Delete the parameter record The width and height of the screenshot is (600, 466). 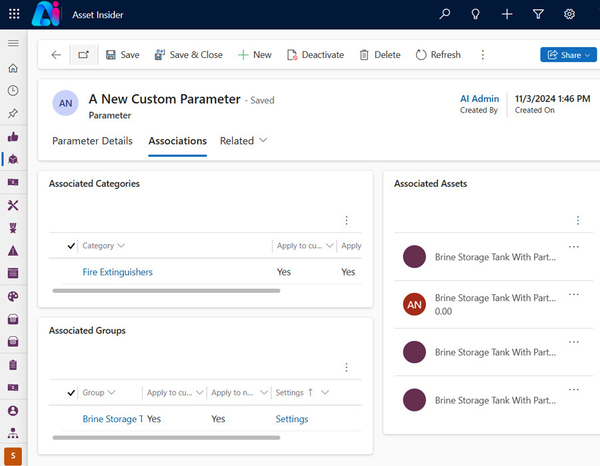click(380, 55)
